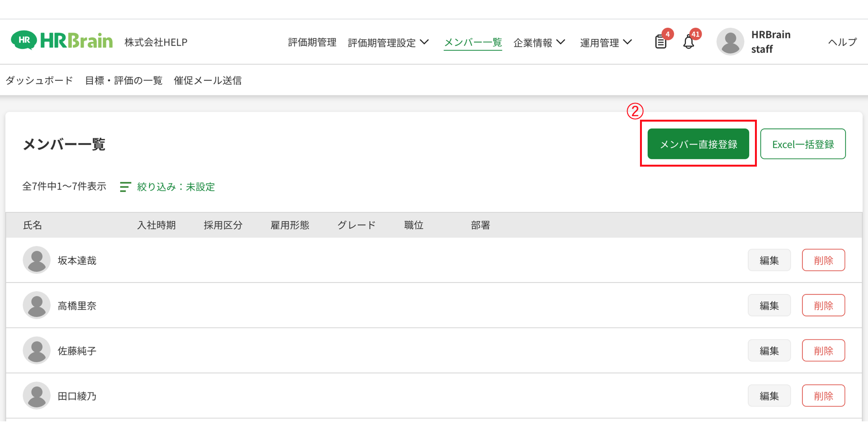Click avatar of 坂本達哉

(x=36, y=260)
